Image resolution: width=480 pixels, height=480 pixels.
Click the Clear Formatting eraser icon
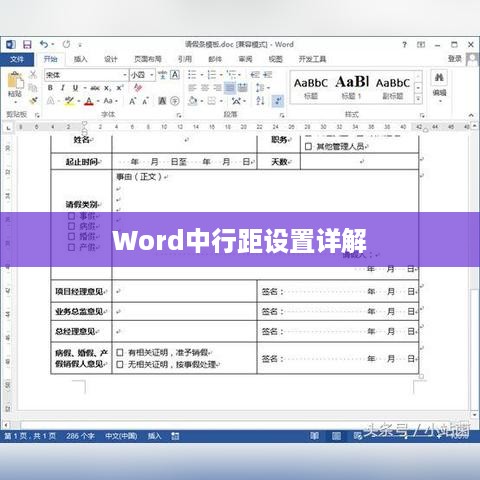point(138,88)
